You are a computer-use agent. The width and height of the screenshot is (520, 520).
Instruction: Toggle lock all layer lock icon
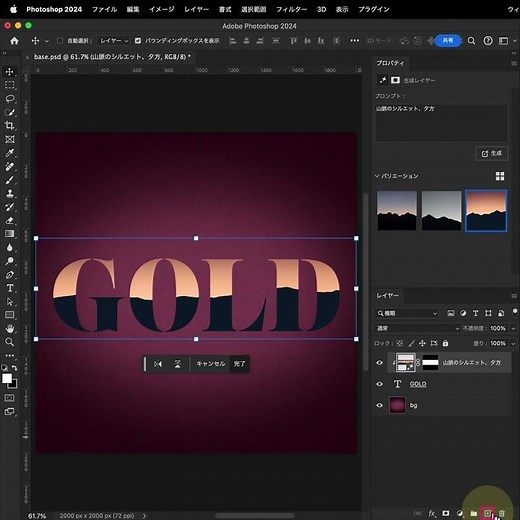445,343
